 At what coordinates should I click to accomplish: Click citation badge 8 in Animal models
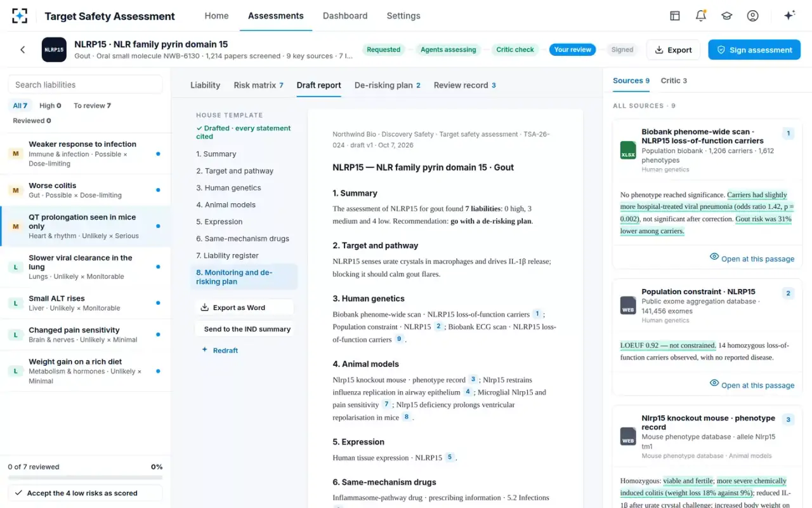point(407,417)
